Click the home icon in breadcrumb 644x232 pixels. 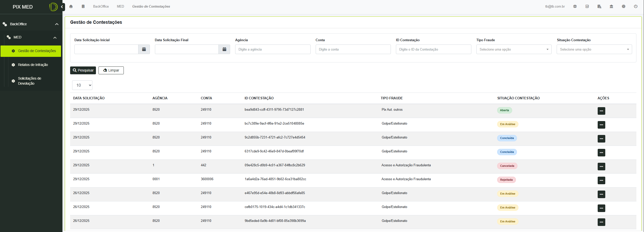click(71, 7)
